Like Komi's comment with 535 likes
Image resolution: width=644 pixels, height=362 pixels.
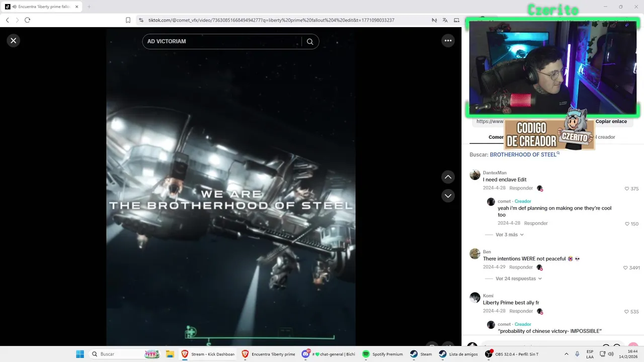pyautogui.click(x=631, y=311)
